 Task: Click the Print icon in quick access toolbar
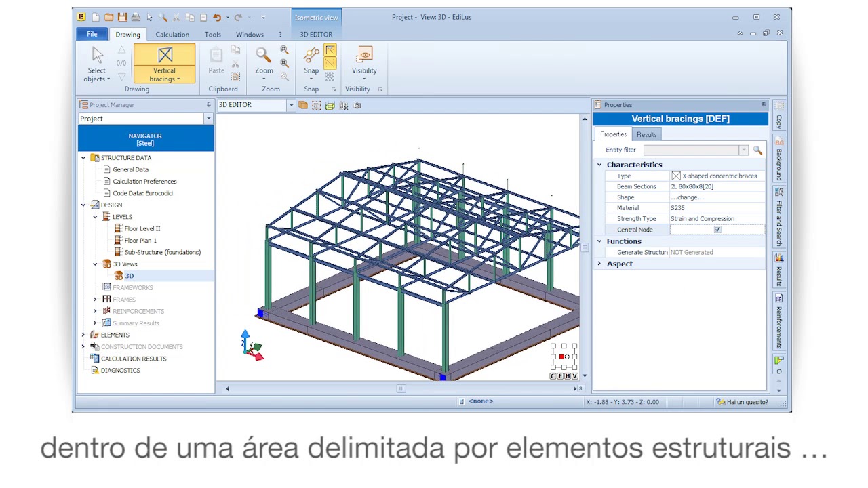click(136, 17)
